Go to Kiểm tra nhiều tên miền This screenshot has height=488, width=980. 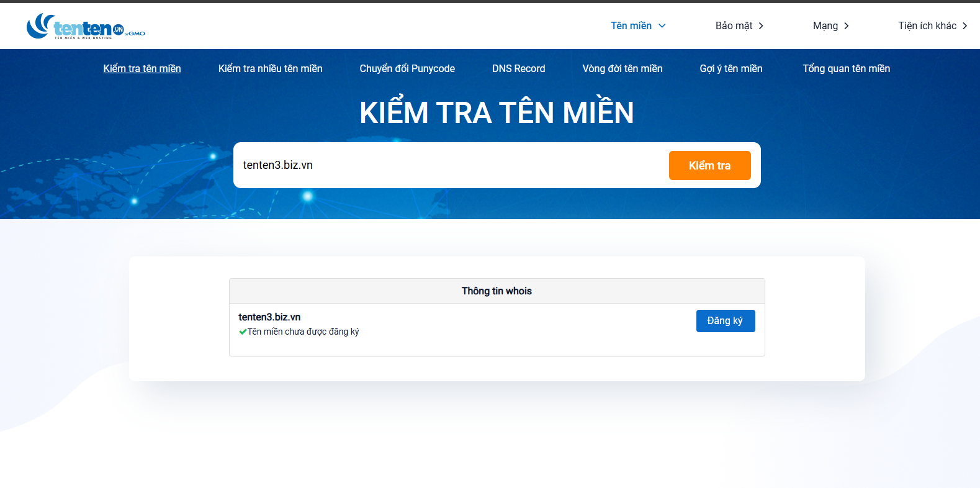pos(271,68)
